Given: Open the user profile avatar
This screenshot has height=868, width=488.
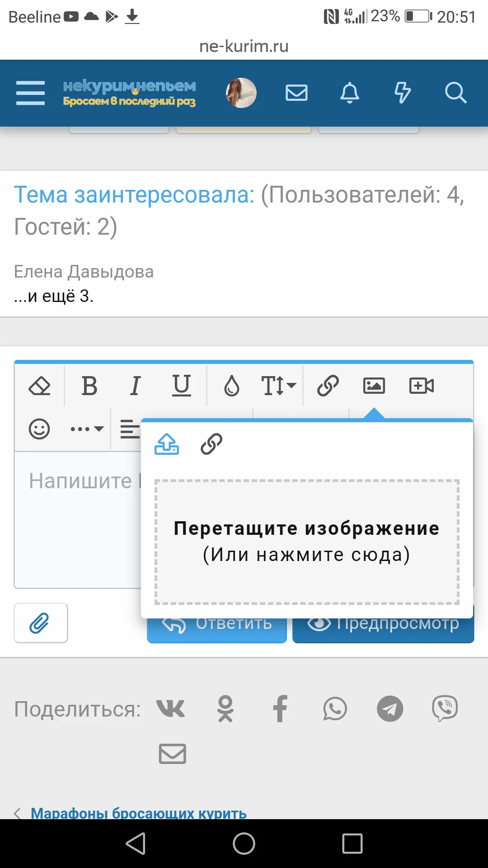Looking at the screenshot, I should coord(241,93).
